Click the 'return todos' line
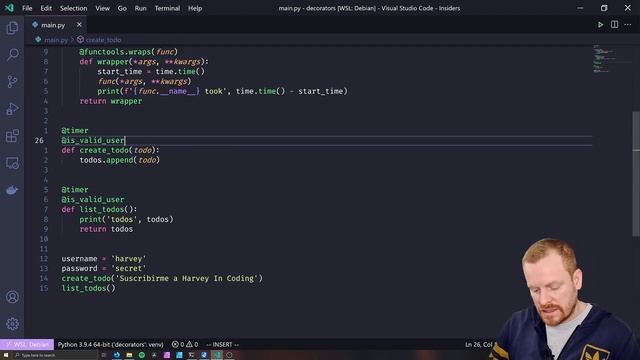Screen dimensions: 640x360 point(106,229)
